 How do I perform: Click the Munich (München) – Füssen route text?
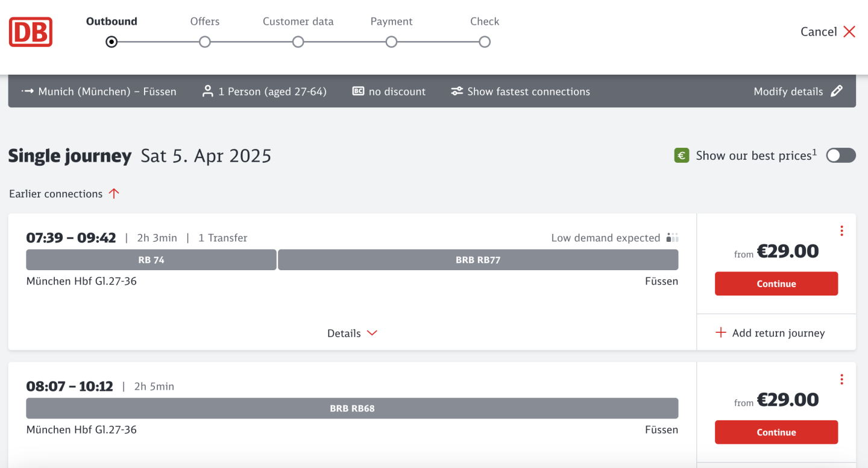pyautogui.click(x=107, y=92)
